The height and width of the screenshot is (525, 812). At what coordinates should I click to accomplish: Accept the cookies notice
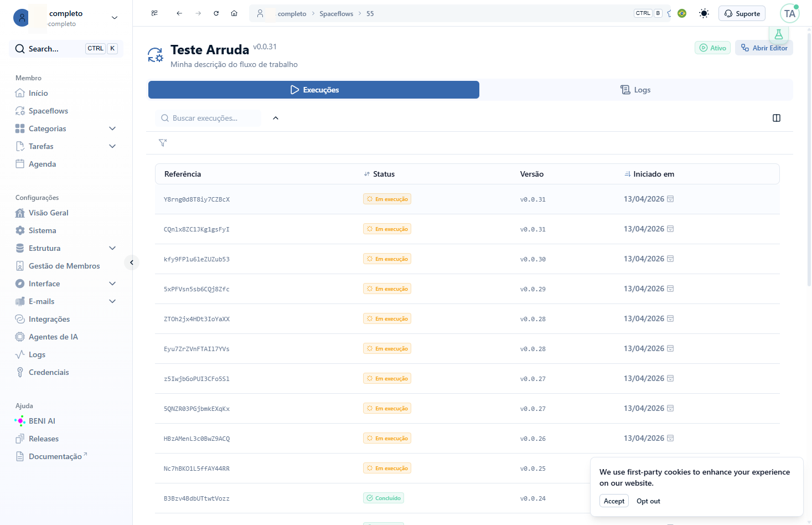pos(614,501)
